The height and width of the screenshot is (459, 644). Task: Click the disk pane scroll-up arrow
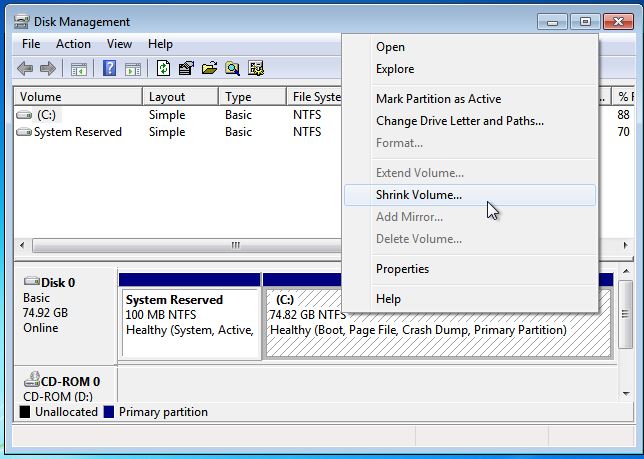coord(626,271)
